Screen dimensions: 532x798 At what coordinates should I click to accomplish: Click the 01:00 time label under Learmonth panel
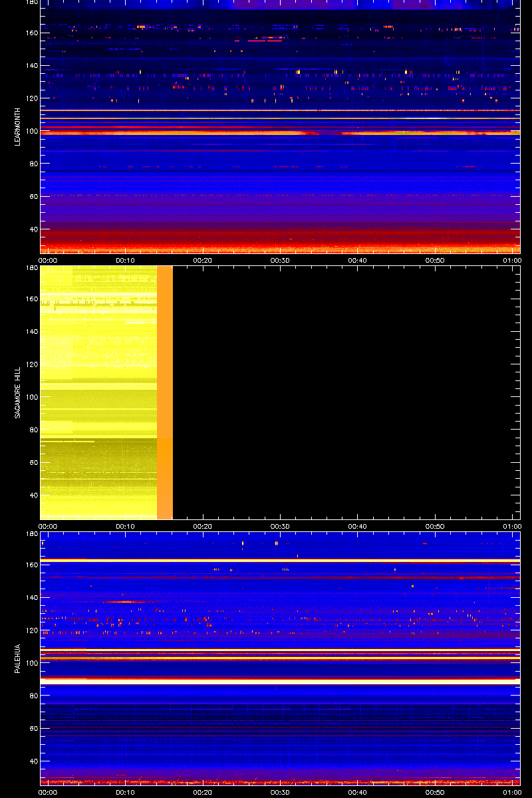(x=512, y=261)
